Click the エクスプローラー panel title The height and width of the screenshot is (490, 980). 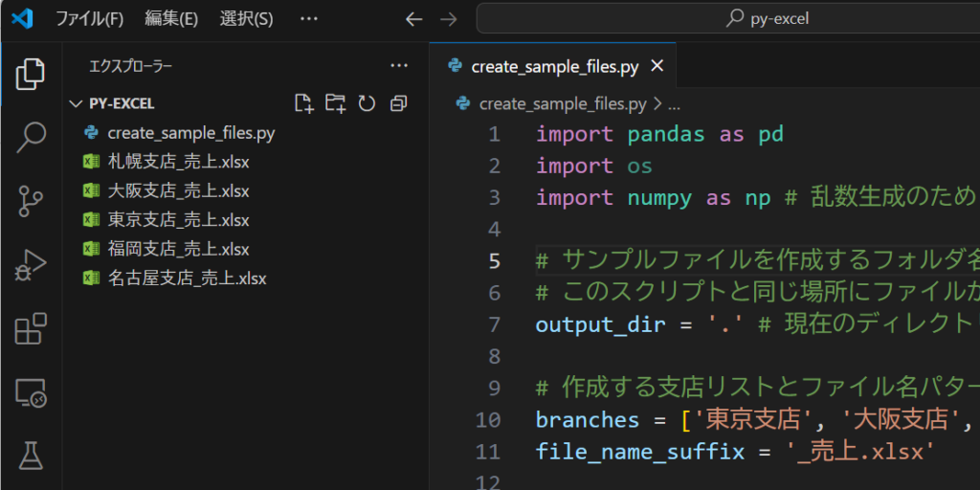[x=130, y=66]
